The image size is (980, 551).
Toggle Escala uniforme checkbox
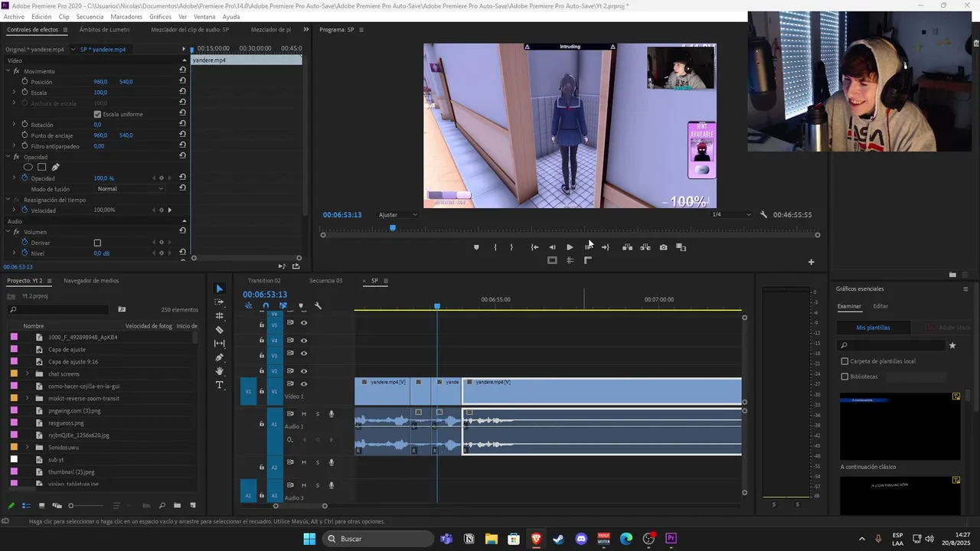click(97, 114)
